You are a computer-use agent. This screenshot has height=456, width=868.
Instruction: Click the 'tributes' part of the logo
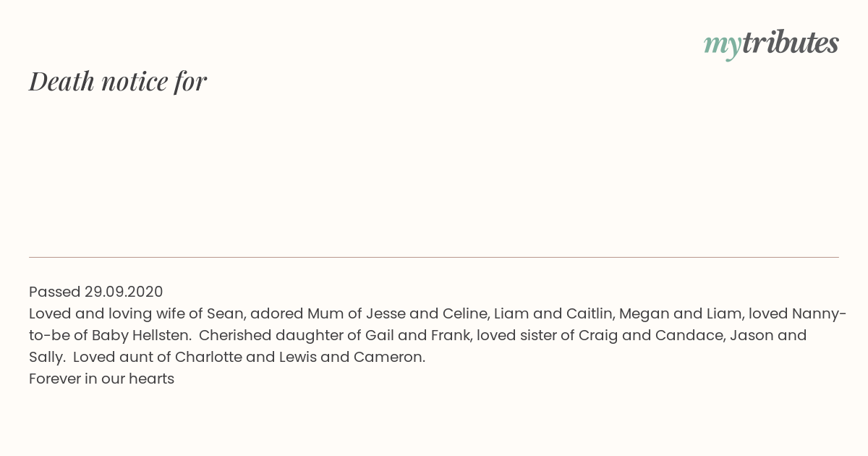point(790,43)
